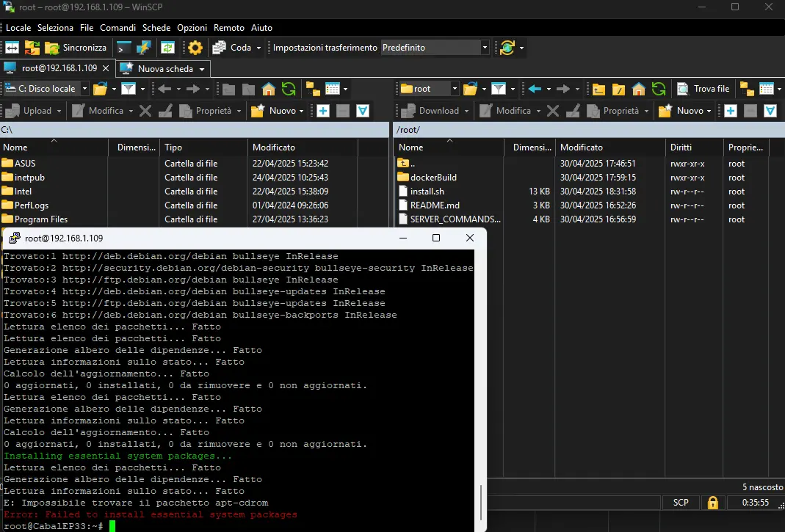Viewport: 785px width, 532px height.
Task: Close the root@192.168.1.109 session tab
Action: 106,68
